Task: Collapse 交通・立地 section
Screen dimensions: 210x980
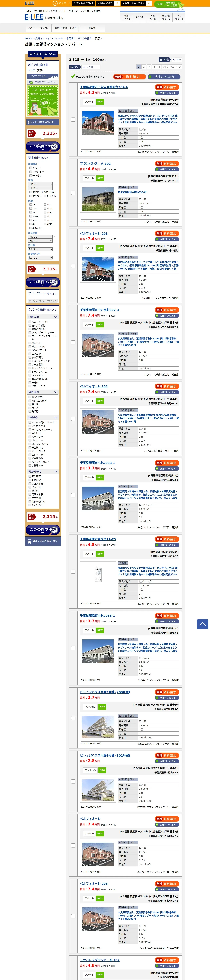Action: click(x=43, y=317)
